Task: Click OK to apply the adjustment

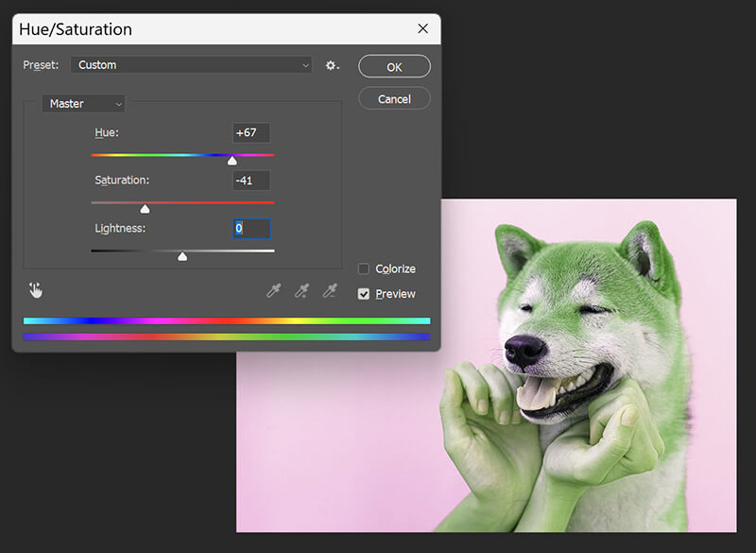Action: 394,66
